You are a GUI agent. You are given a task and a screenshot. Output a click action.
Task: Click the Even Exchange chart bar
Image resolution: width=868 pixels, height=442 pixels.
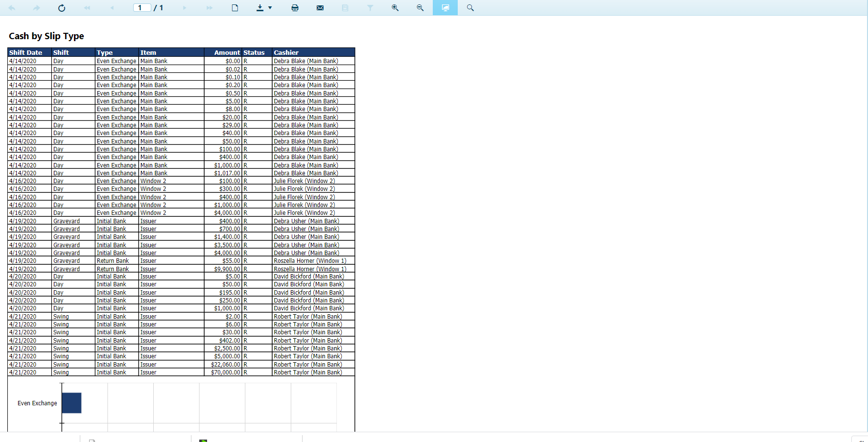[x=71, y=403]
